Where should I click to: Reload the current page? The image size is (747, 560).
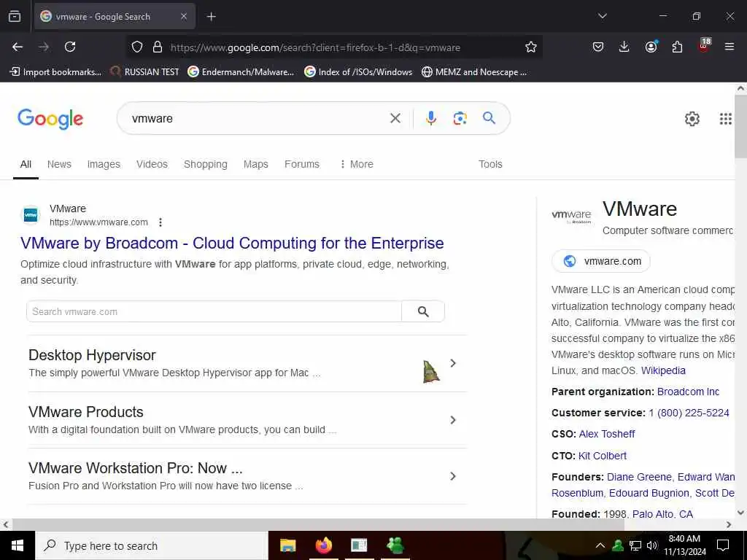(x=70, y=47)
